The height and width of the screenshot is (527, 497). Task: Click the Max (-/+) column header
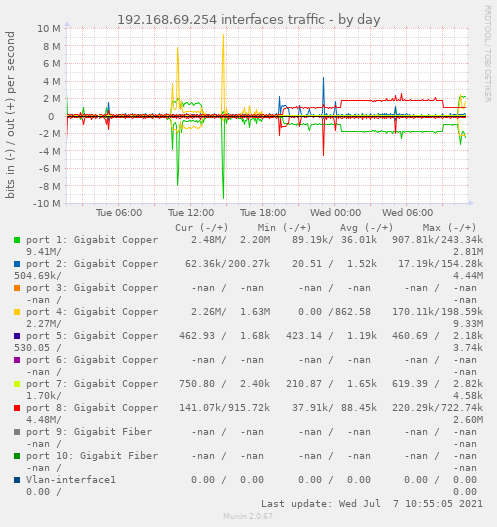[449, 228]
